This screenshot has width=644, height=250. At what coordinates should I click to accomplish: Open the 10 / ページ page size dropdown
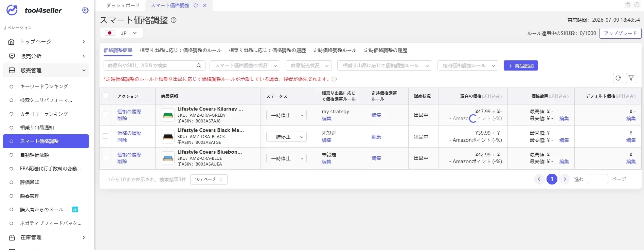point(209,179)
